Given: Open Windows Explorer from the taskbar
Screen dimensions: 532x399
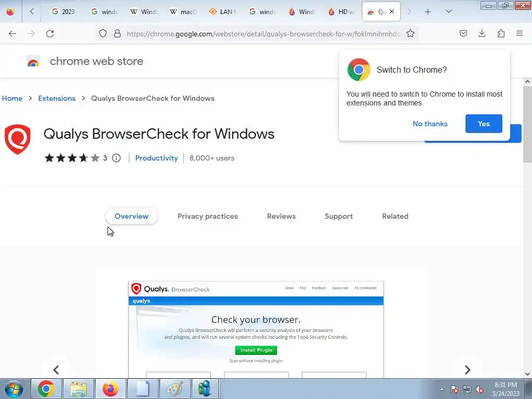Looking at the screenshot, I should tap(78, 389).
